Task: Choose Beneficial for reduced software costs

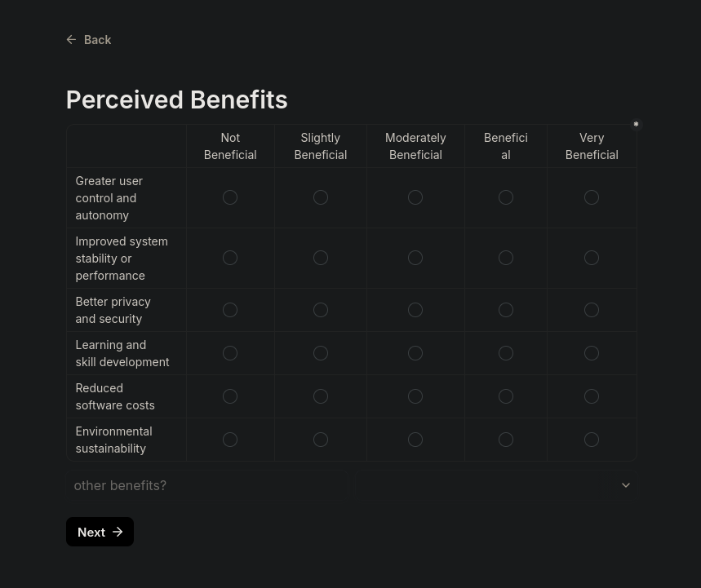Action: pyautogui.click(x=506, y=396)
